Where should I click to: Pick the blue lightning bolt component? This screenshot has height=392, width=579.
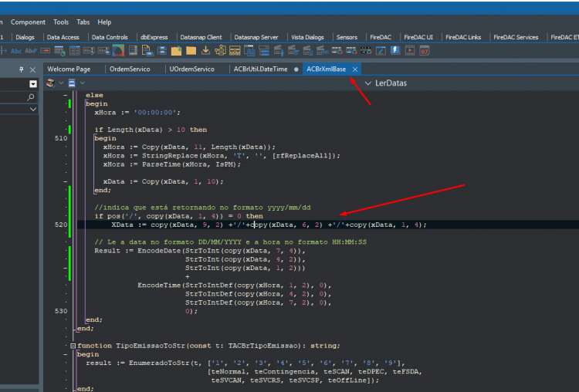coord(395,50)
